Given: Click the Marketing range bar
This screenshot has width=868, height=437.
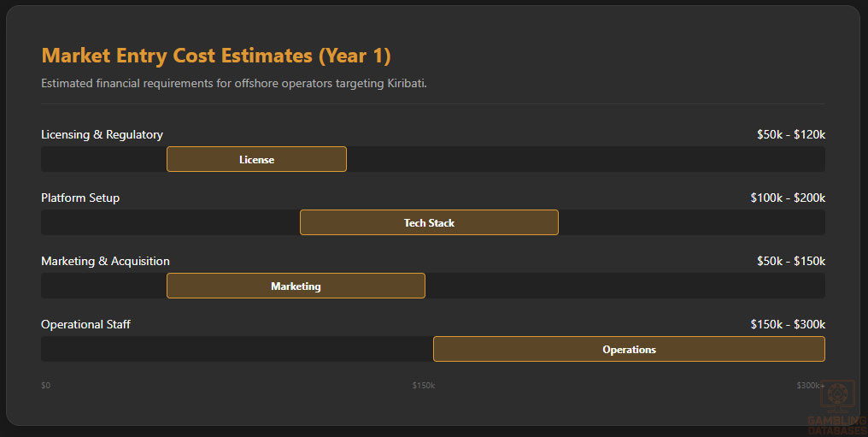Looking at the screenshot, I should [x=296, y=286].
